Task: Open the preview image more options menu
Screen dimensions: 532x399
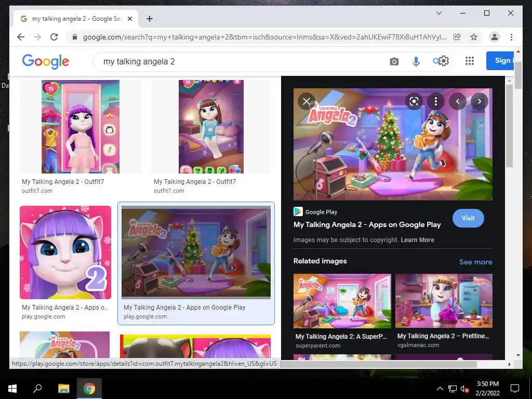Action: pyautogui.click(x=436, y=101)
